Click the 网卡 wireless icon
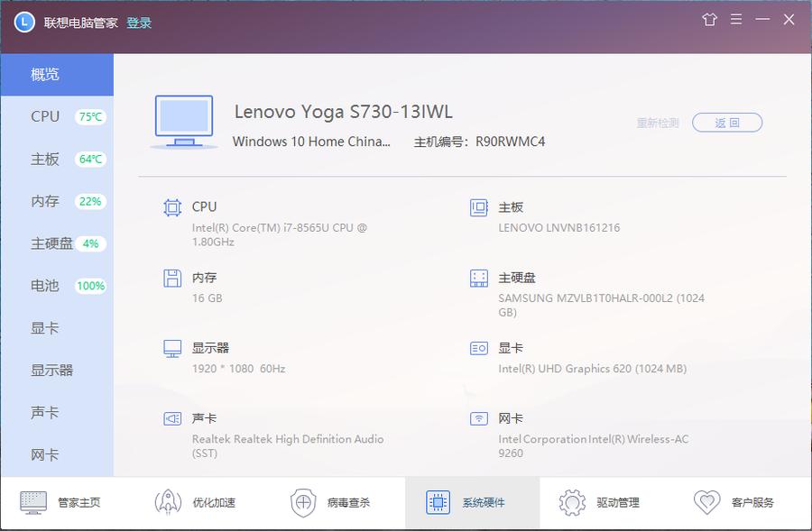Viewport: 812px width, 531px height. (477, 418)
